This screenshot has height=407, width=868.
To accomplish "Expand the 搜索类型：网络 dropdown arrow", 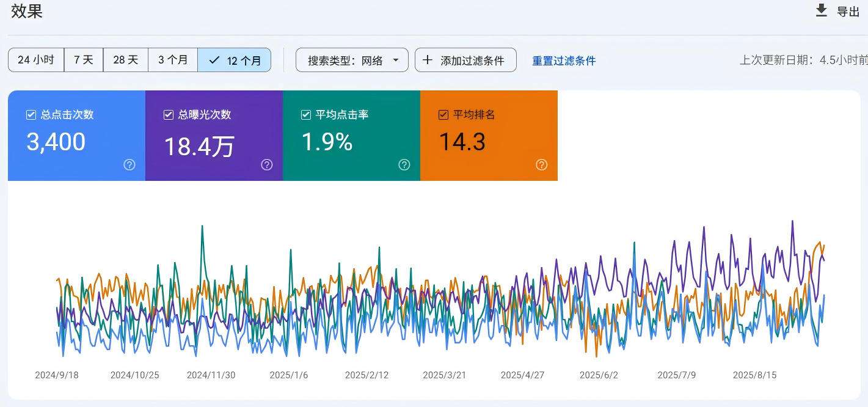I will 396,60.
